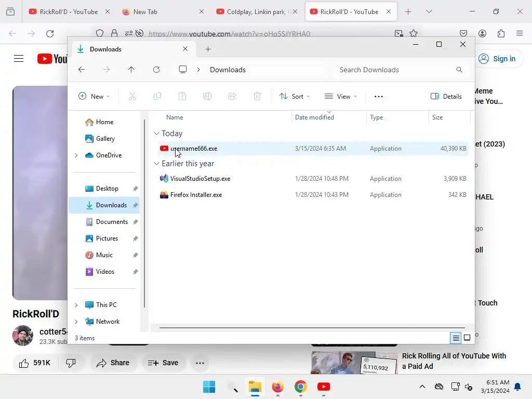Click the search magnifier in Search Downloads
Viewport: 532px width, 399px height.
click(459, 70)
